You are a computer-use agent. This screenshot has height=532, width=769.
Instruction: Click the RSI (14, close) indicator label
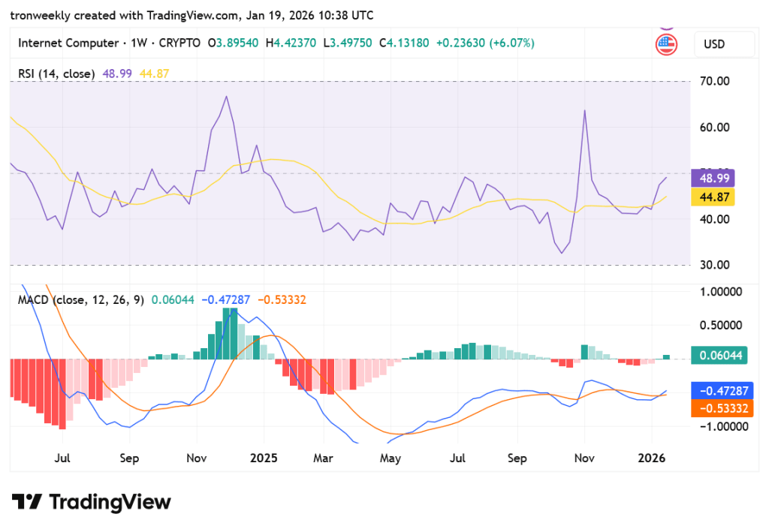[56, 74]
